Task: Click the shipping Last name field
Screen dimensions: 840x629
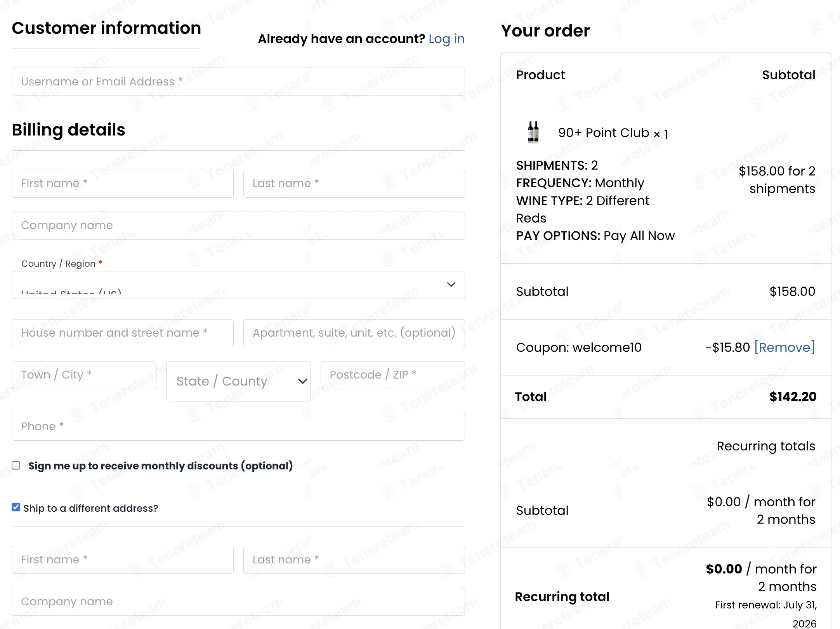Action: 354,559
